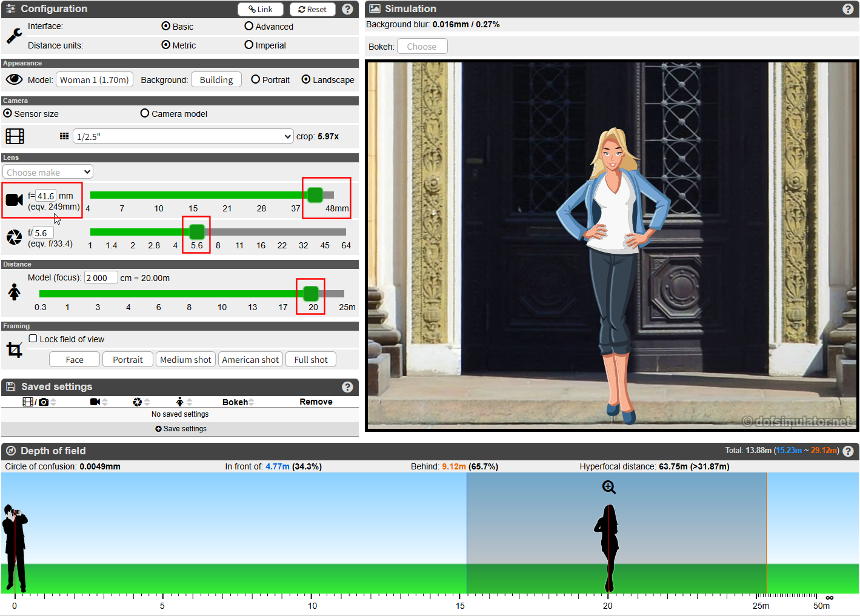Sort saved settings by distance column
Image resolution: width=860 pixels, height=616 pixels.
[184, 402]
